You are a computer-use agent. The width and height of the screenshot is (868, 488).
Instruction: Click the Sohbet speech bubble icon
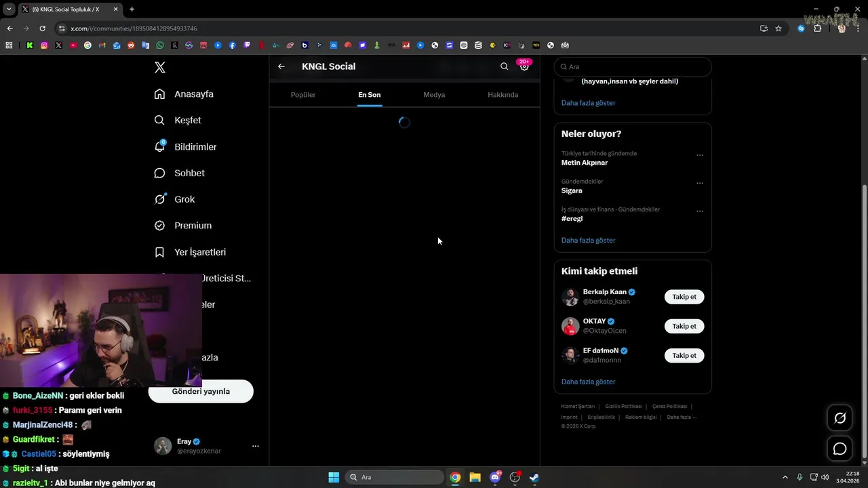(x=159, y=173)
